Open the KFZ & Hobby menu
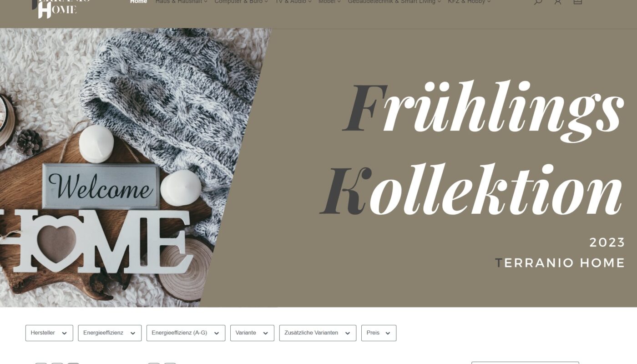The image size is (637, 364). [469, 2]
